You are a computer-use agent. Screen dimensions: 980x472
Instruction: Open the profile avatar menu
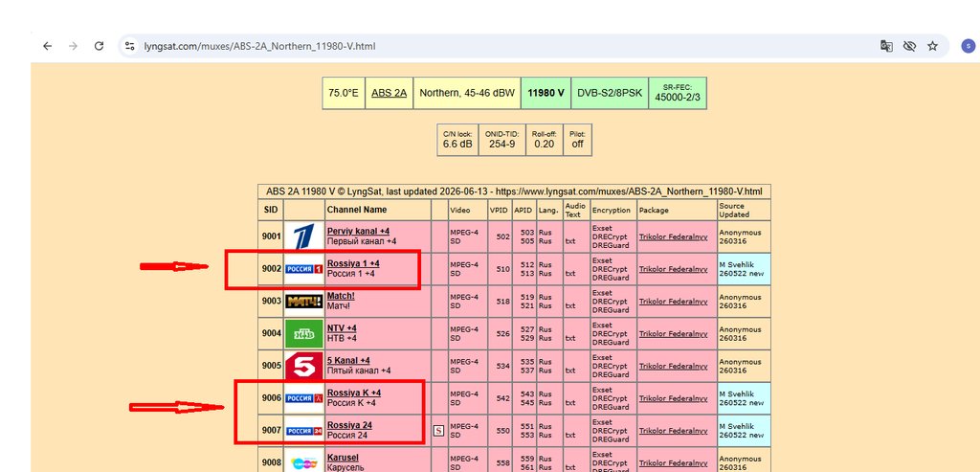click(x=969, y=46)
